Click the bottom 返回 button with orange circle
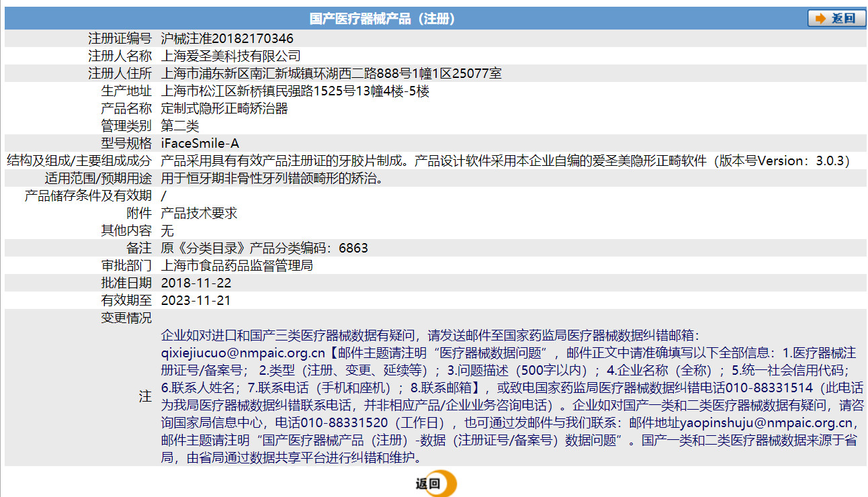 pyautogui.click(x=436, y=484)
